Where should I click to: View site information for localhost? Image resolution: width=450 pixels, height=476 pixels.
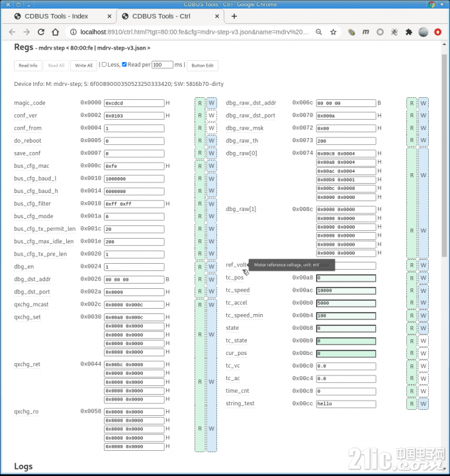coord(73,32)
